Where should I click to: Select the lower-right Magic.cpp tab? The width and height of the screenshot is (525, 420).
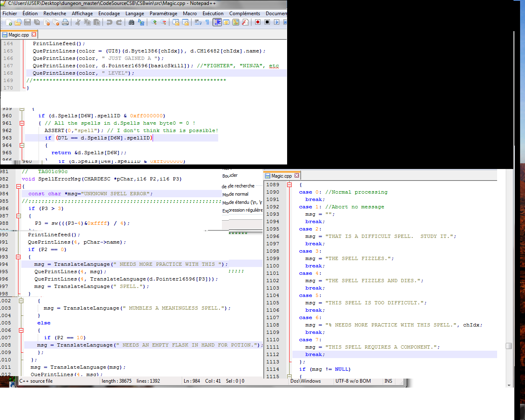pyautogui.click(x=281, y=176)
